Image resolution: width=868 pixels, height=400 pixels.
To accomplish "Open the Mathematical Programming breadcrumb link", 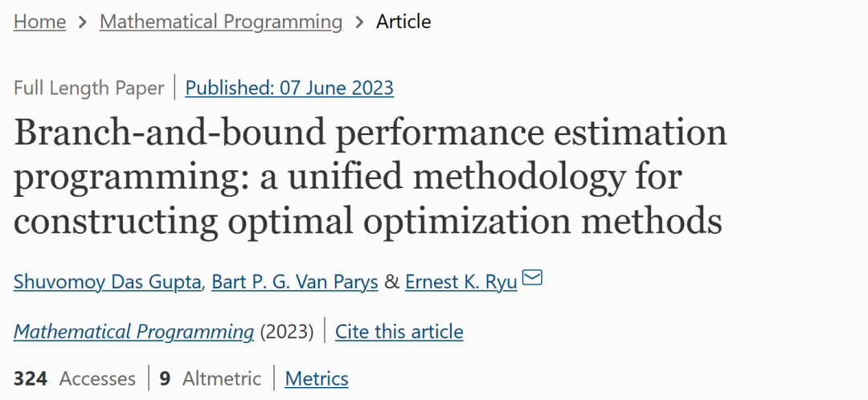I will tap(221, 22).
